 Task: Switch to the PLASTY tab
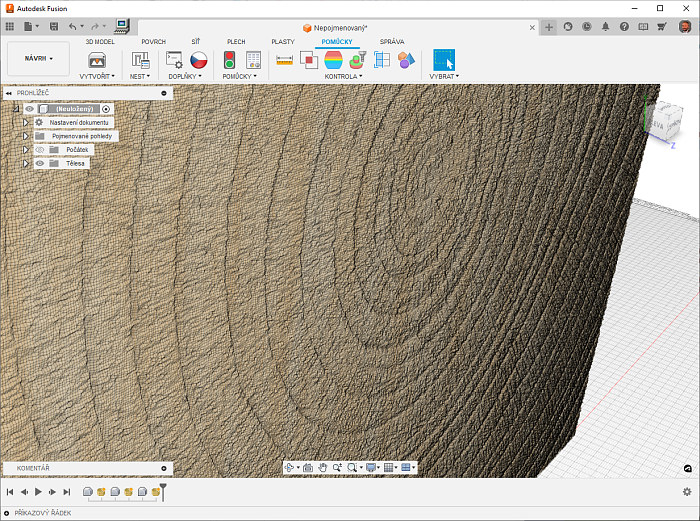[283, 42]
